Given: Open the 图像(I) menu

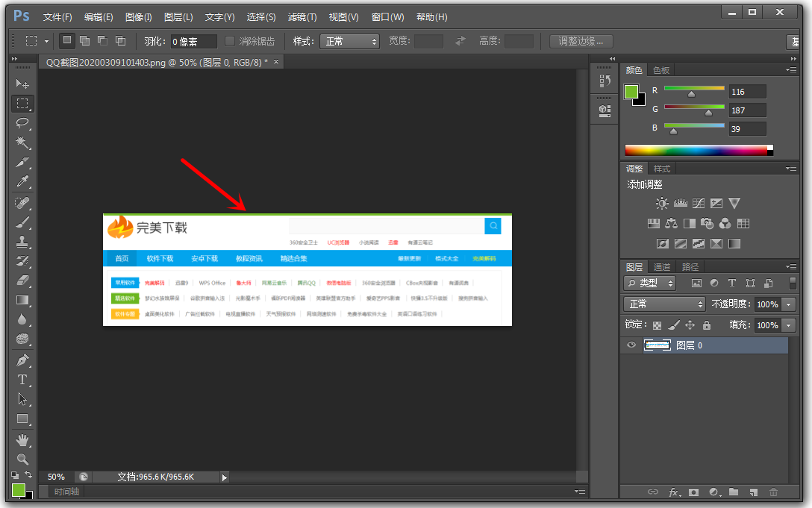Looking at the screenshot, I should [138, 17].
